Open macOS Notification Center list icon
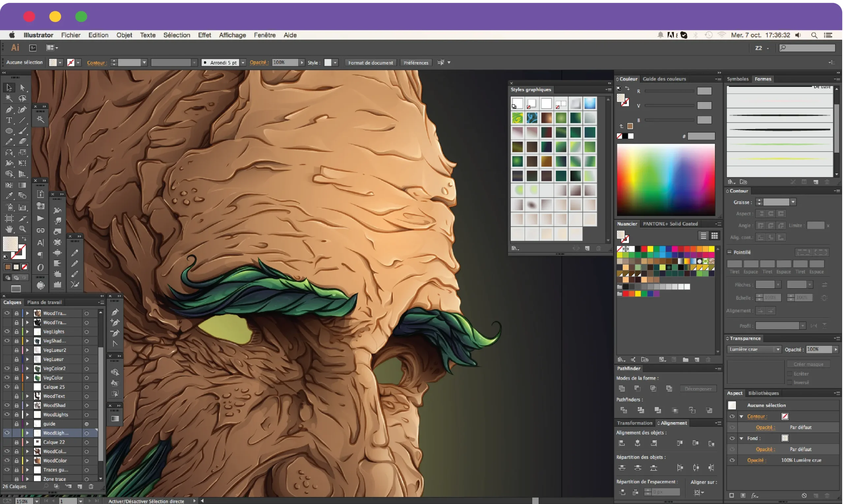The height and width of the screenshot is (504, 844). click(828, 35)
